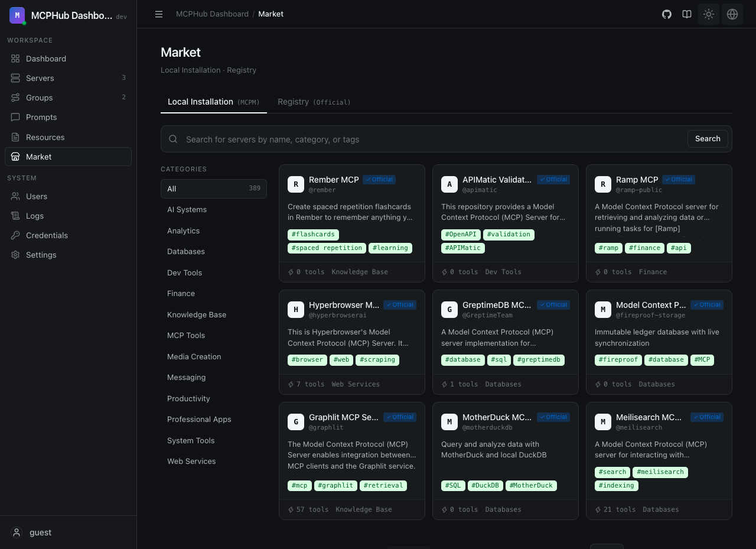
Task: Focus the server search input field
Action: [x=434, y=139]
